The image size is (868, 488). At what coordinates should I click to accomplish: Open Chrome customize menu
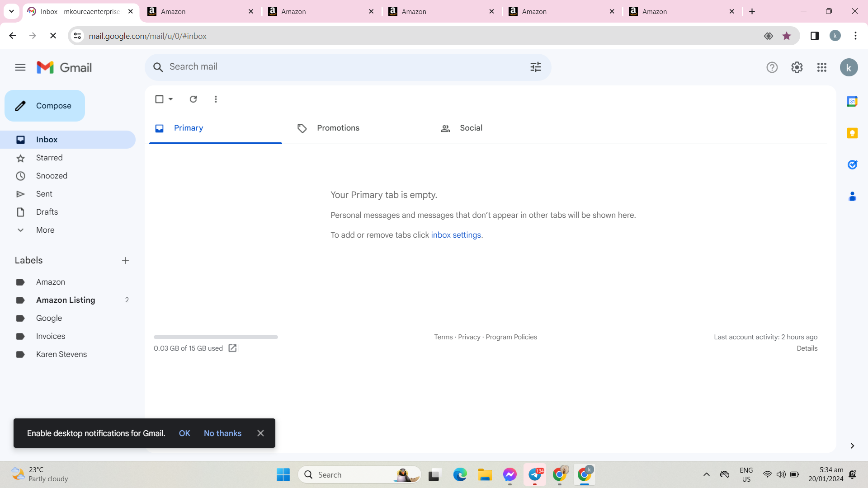click(855, 36)
